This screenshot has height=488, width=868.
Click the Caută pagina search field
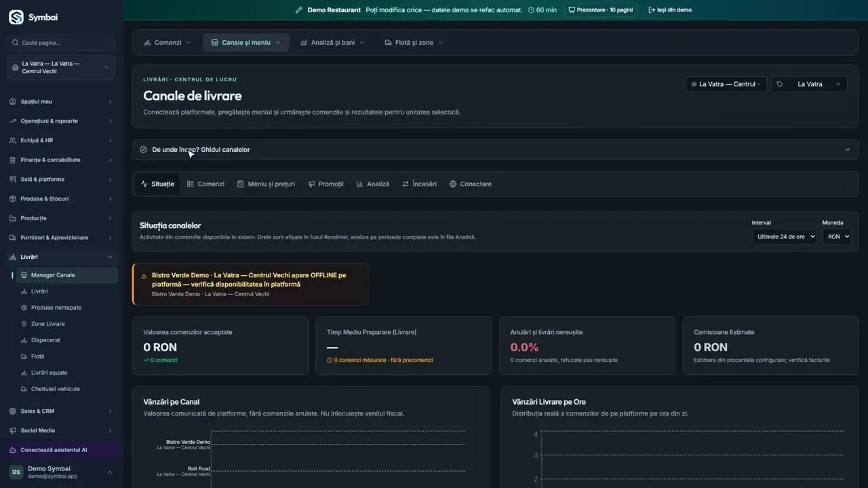click(62, 43)
